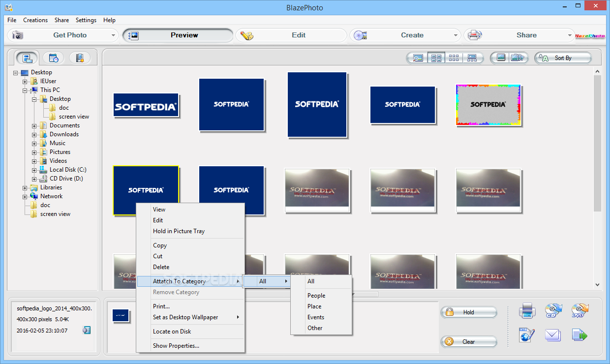Click the CD Drive (D:) disc icon
The image size is (610, 364).
[43, 179]
